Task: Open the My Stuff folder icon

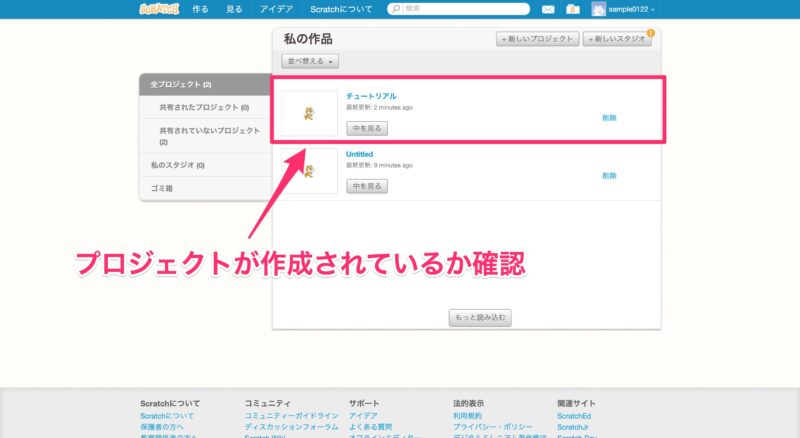Action: (572, 9)
